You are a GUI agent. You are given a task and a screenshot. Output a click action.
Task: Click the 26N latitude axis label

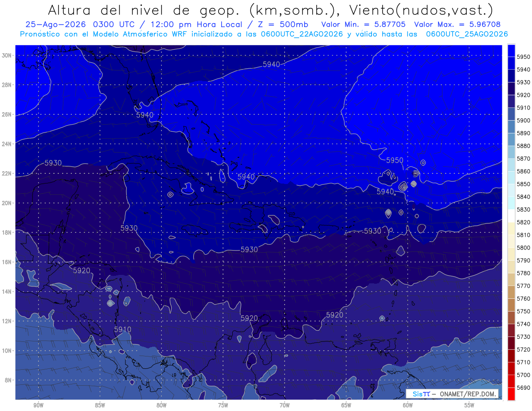point(8,114)
